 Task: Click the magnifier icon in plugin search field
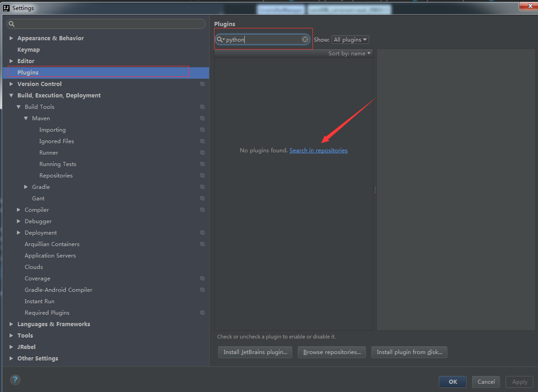pos(220,39)
